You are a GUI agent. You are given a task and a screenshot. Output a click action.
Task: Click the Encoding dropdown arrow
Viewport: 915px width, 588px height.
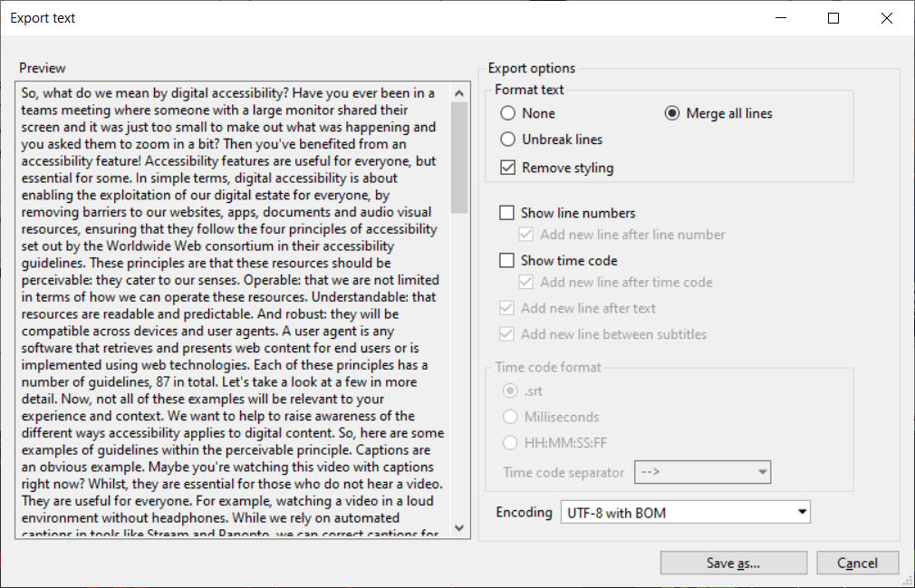tap(803, 513)
